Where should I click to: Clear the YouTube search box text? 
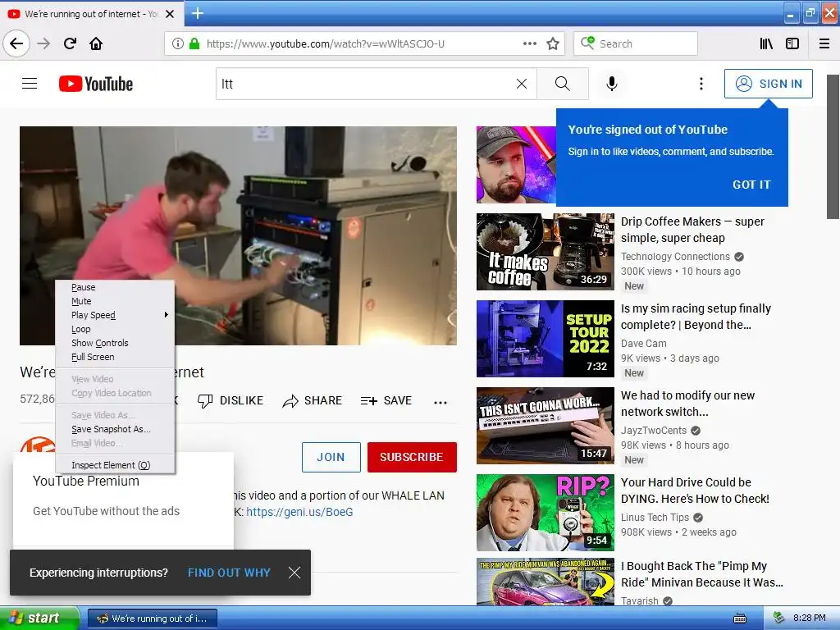pyautogui.click(x=521, y=84)
